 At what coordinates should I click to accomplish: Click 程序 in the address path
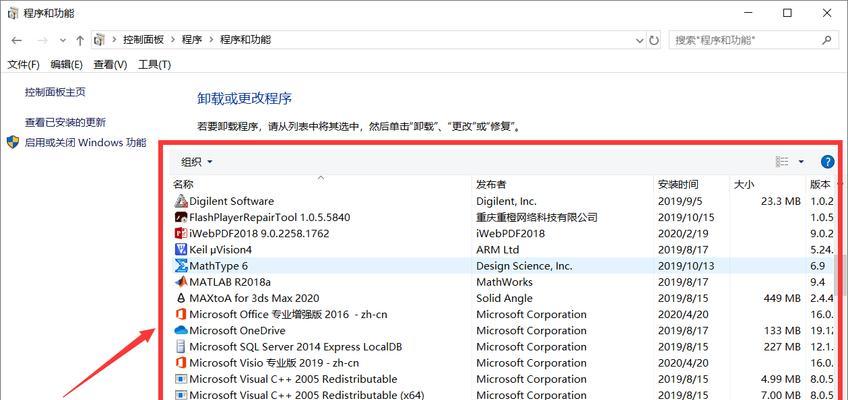pos(192,39)
